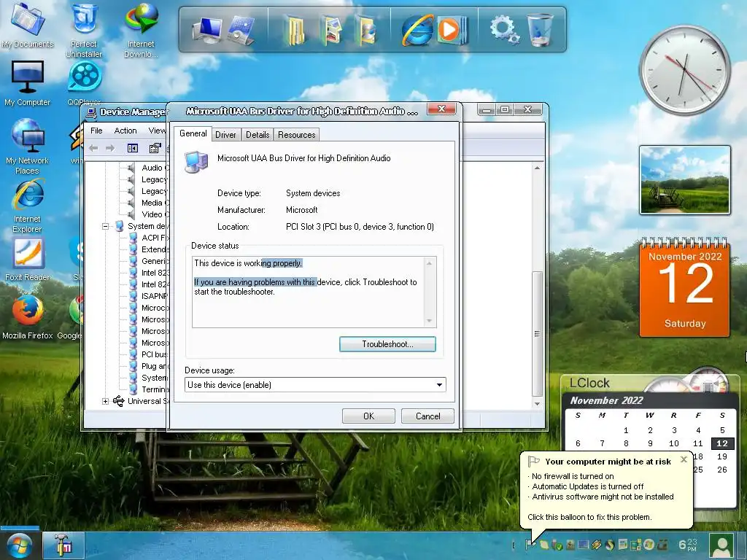Click the landscape slideshow gadget thumbnail
The height and width of the screenshot is (560, 747).
click(684, 180)
